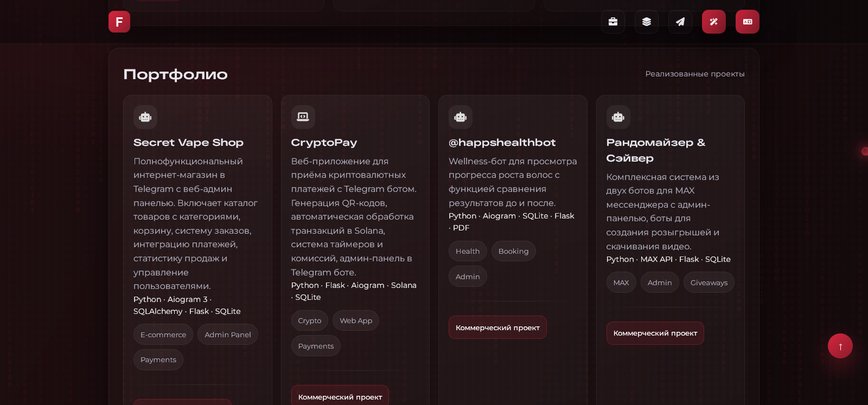Click the CryptoPay laptop code icon

tap(303, 117)
